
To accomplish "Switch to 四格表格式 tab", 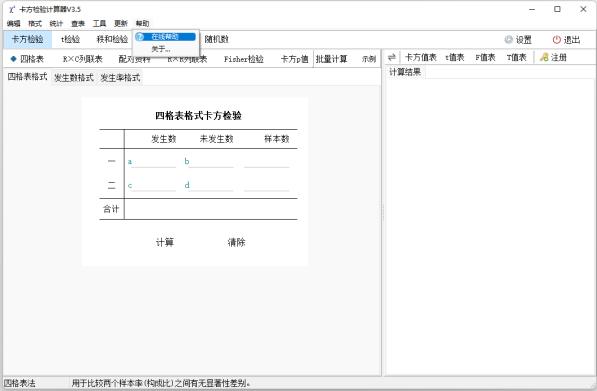I will coord(27,77).
